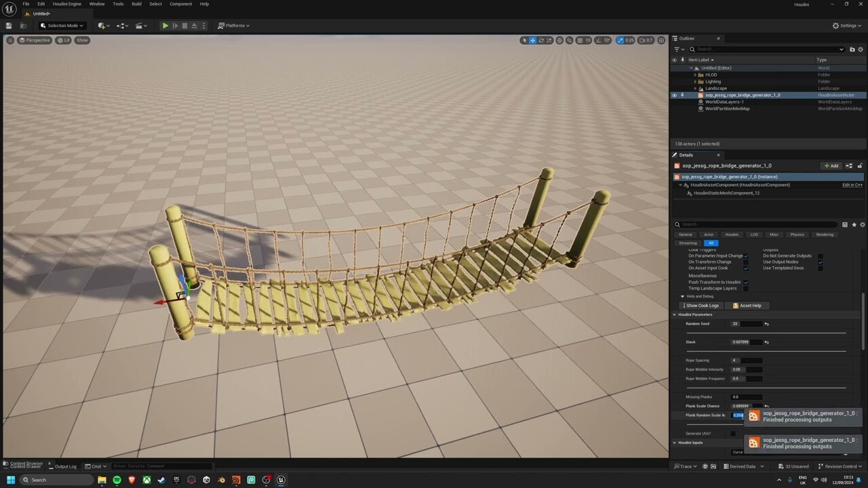
Task: Activate the Rotate tool in viewport
Action: [x=541, y=40]
